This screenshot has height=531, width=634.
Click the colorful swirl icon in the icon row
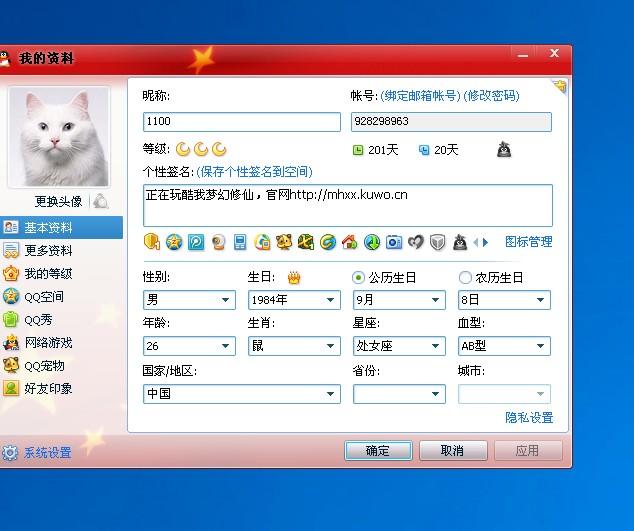point(262,242)
